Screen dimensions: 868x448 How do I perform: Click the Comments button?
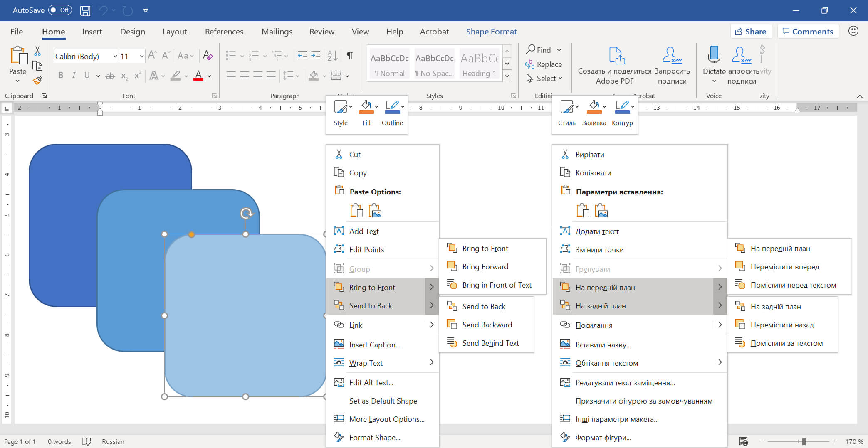[808, 32]
